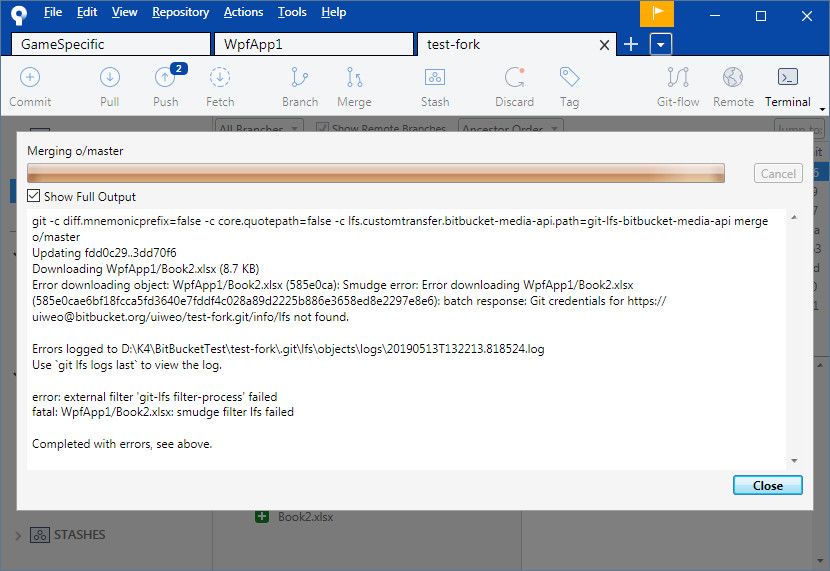Open the Edit menu
The width and height of the screenshot is (830, 571).
(x=87, y=12)
